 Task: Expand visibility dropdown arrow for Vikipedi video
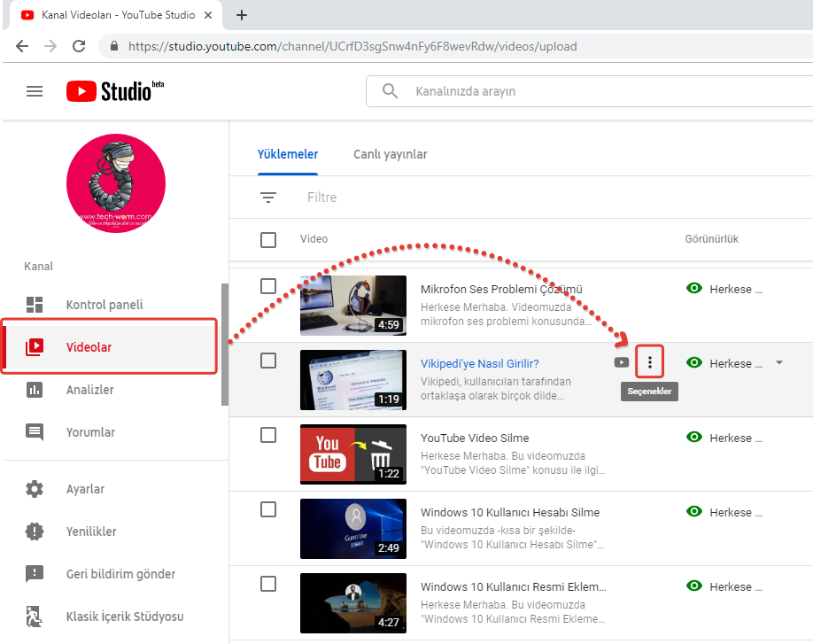[779, 362]
